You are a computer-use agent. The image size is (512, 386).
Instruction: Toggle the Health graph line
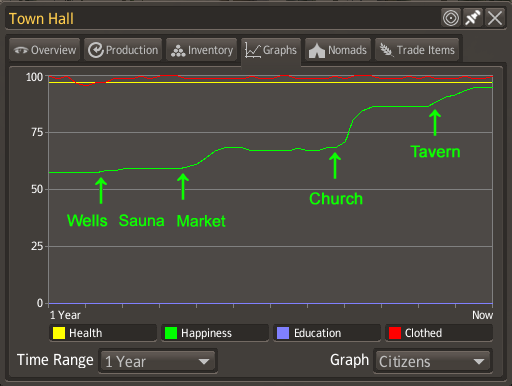pyautogui.click(x=103, y=333)
